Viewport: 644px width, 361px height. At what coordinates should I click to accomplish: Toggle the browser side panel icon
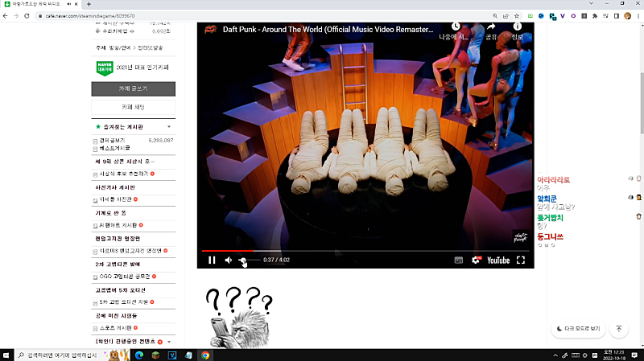pyautogui.click(x=617, y=16)
